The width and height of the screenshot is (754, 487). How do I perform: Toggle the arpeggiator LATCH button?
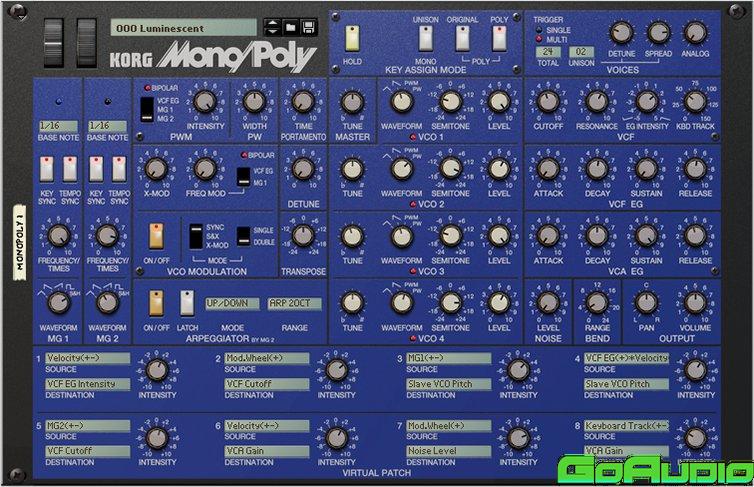[x=187, y=303]
